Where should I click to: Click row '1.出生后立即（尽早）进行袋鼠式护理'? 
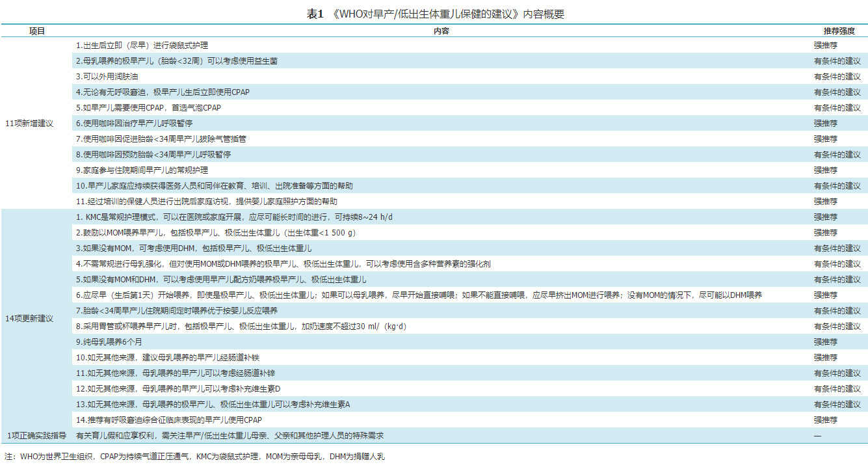142,46
